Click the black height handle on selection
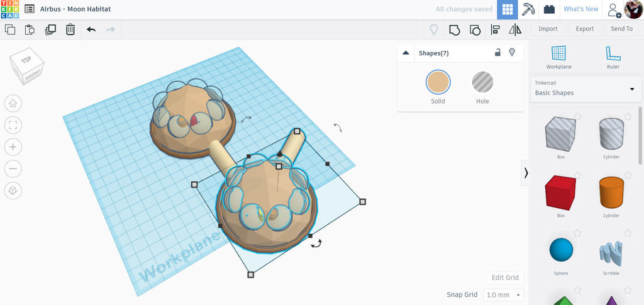Image resolution: width=644 pixels, height=305 pixels. click(x=280, y=154)
